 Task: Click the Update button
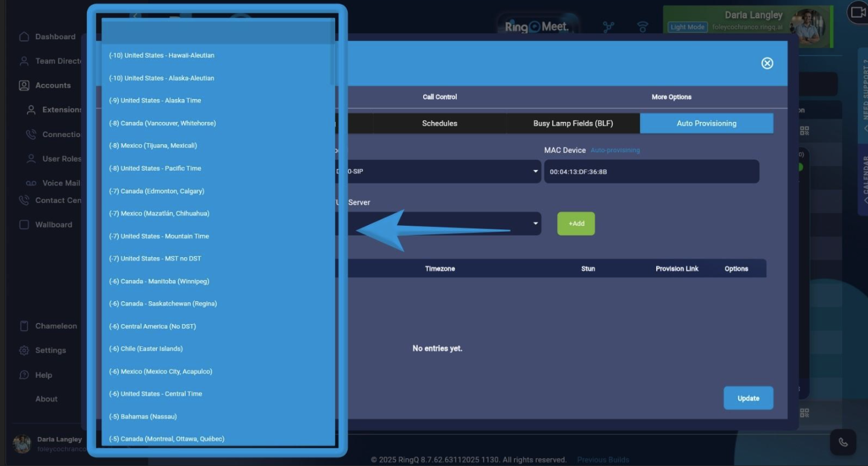748,398
